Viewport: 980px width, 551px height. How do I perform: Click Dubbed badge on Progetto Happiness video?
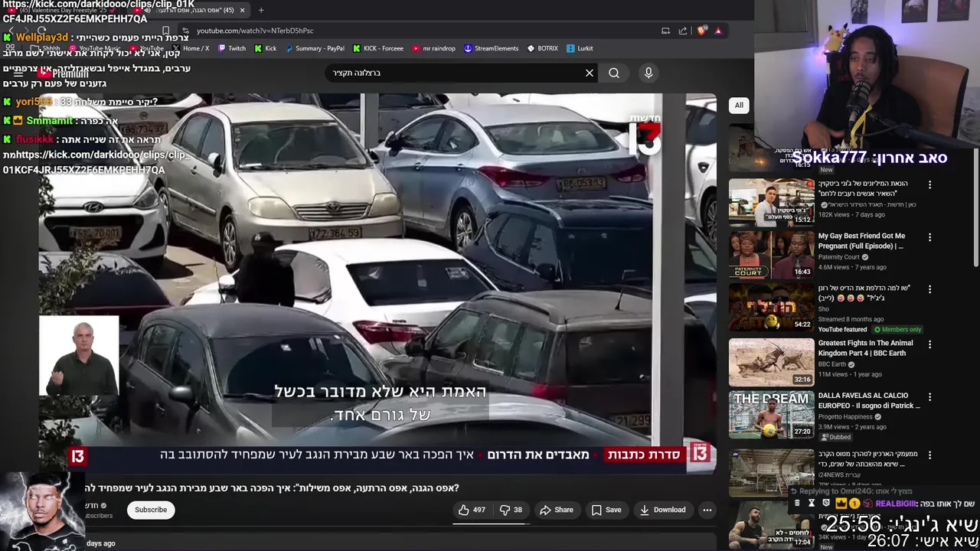click(835, 437)
